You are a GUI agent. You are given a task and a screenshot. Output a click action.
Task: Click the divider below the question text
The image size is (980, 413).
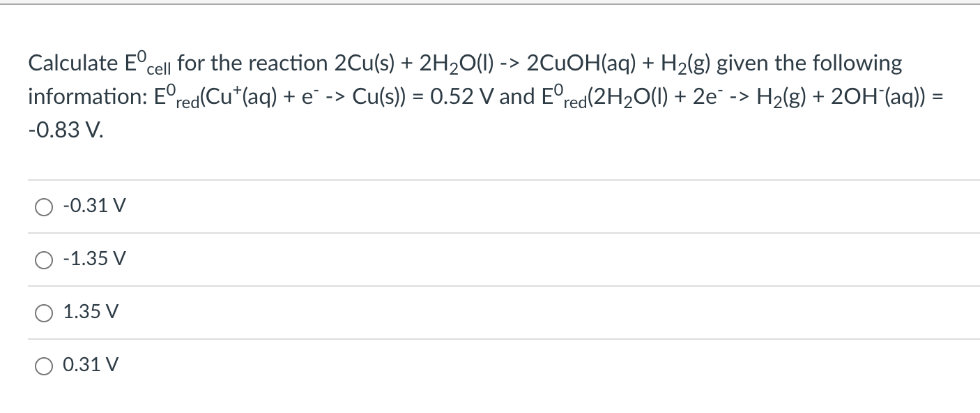click(488, 179)
